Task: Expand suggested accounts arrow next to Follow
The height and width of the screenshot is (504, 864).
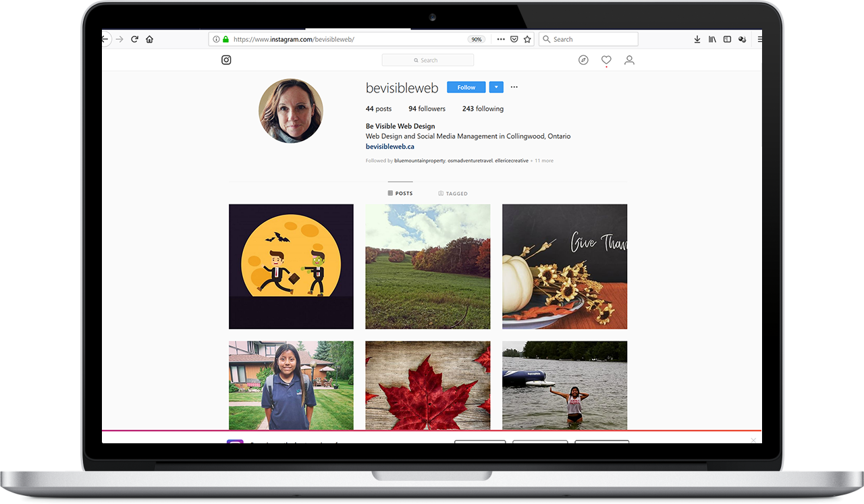Action: click(496, 87)
